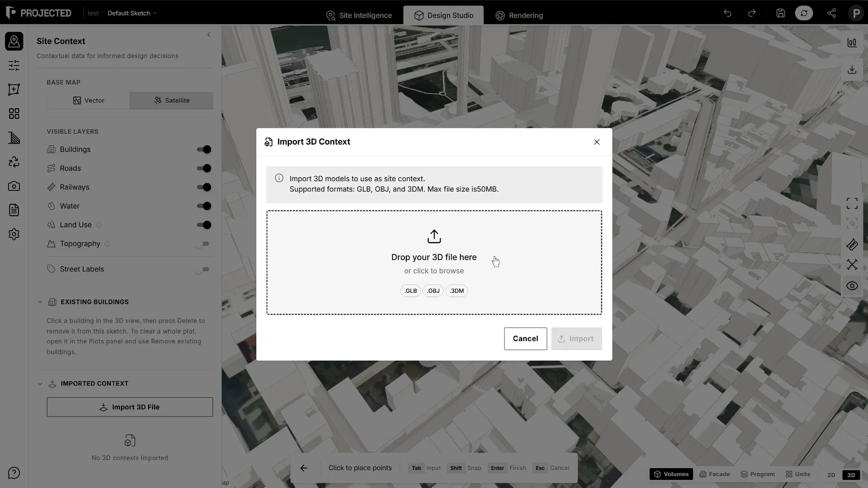Open the grid modules sidebar icon
This screenshot has height=488, width=868.
tap(14, 113)
